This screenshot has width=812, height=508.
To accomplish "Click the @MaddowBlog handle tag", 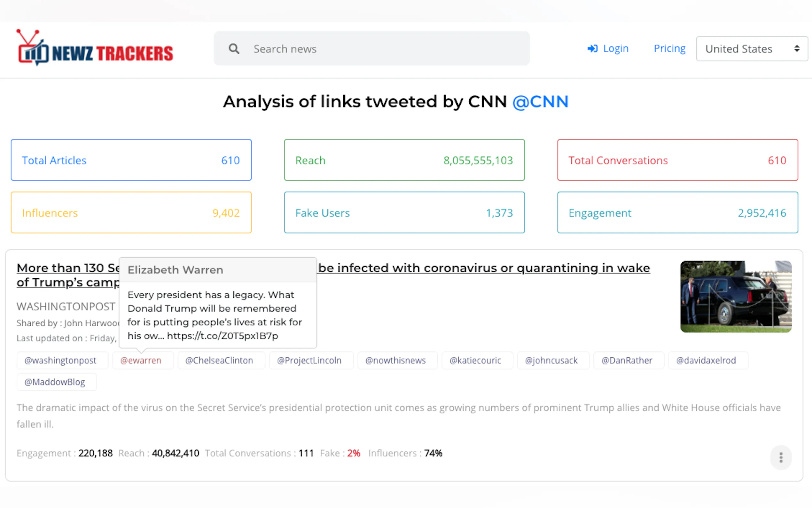I will [x=55, y=382].
